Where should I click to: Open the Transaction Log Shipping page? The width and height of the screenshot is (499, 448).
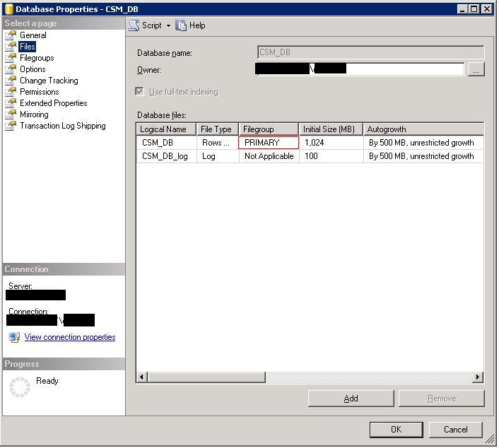pyautogui.click(x=62, y=126)
